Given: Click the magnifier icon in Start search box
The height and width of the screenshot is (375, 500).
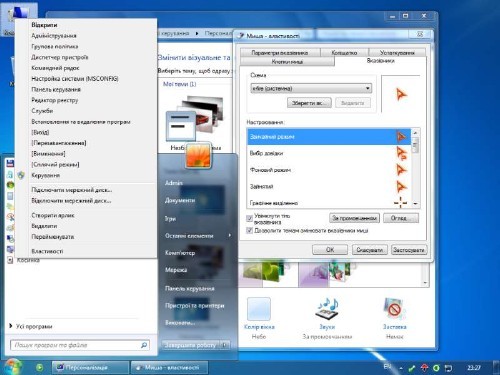Looking at the screenshot, I should point(144,345).
